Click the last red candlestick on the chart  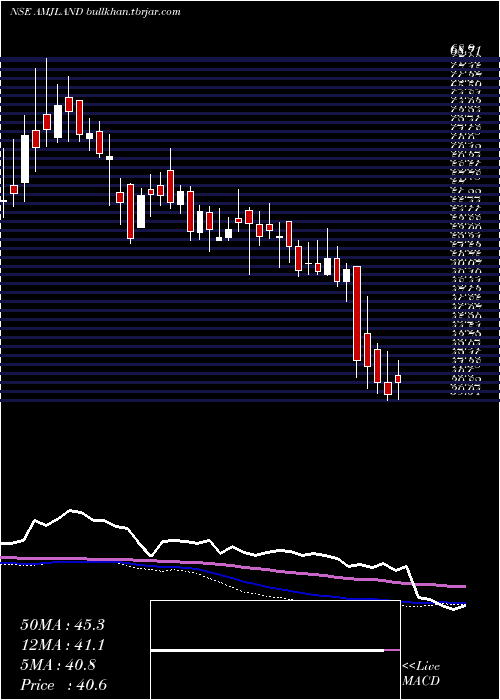coord(398,379)
